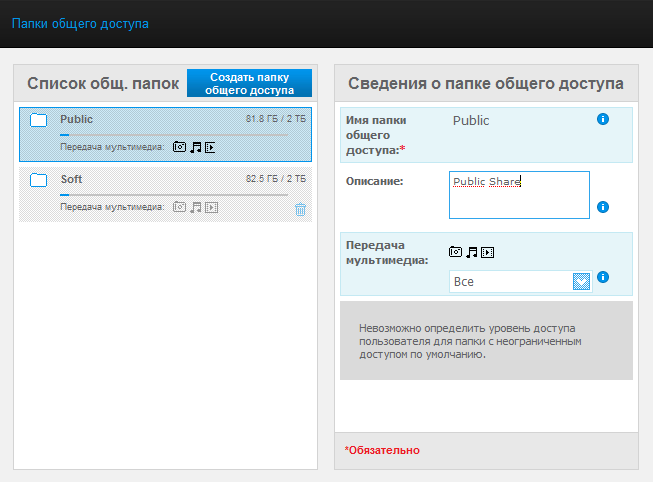653x482 pixels.
Task: Toggle music sharing icon in Public row
Action: 196,147
